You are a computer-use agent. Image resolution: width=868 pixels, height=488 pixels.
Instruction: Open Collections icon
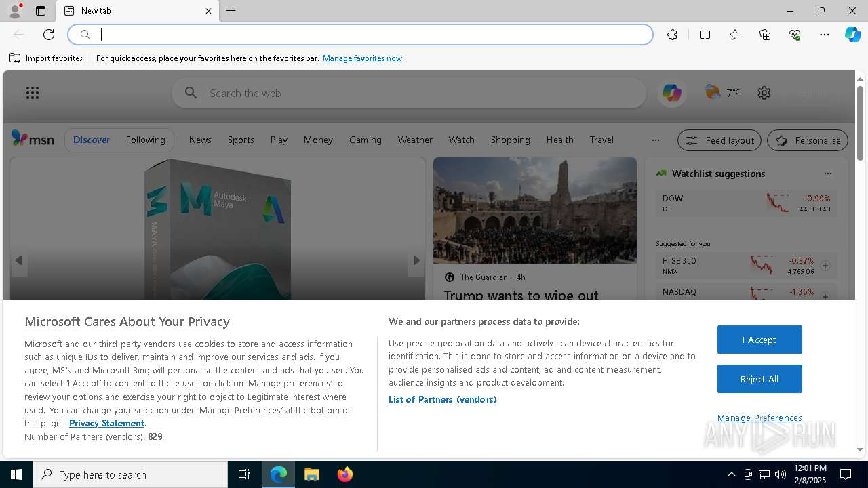click(765, 35)
